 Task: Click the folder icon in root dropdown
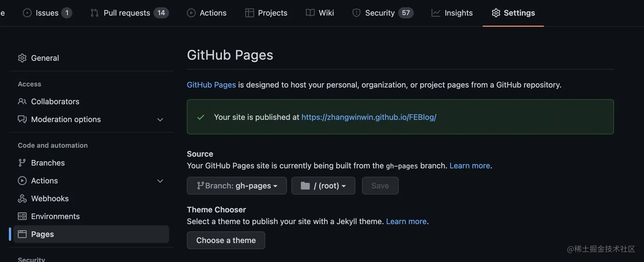click(x=305, y=186)
